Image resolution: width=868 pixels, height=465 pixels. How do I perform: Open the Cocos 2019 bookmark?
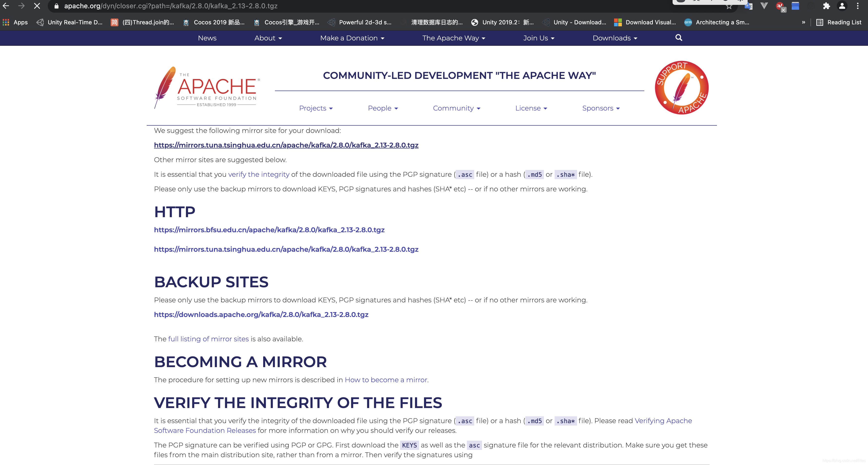click(x=214, y=22)
